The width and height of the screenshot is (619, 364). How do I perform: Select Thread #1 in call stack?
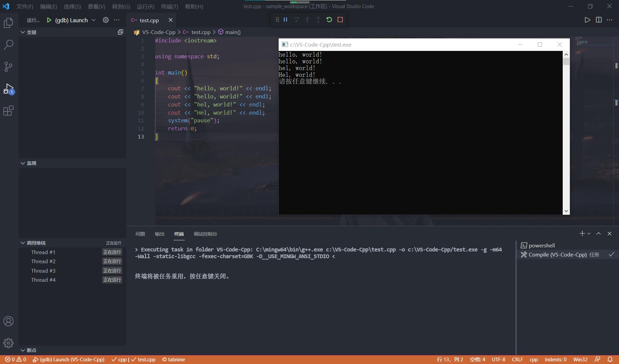(72, 252)
